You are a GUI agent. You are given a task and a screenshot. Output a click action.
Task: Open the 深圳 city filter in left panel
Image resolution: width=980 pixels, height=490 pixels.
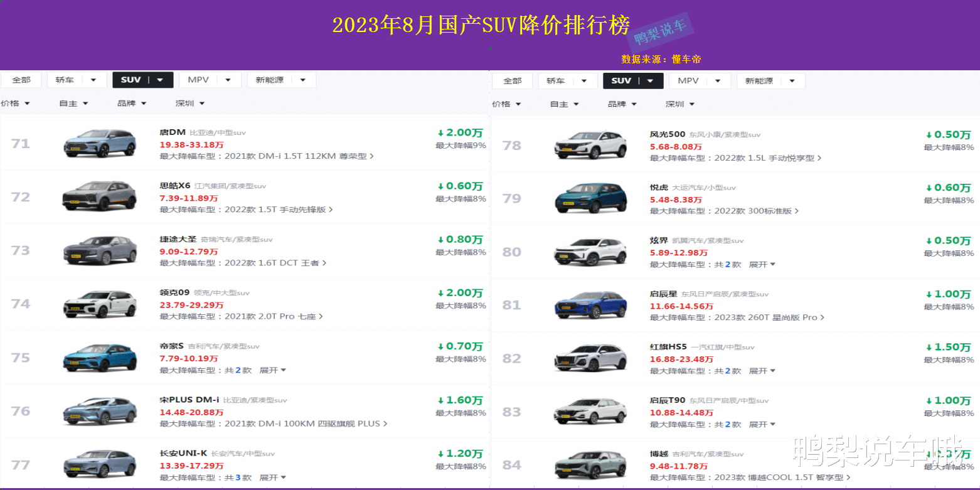(190, 104)
